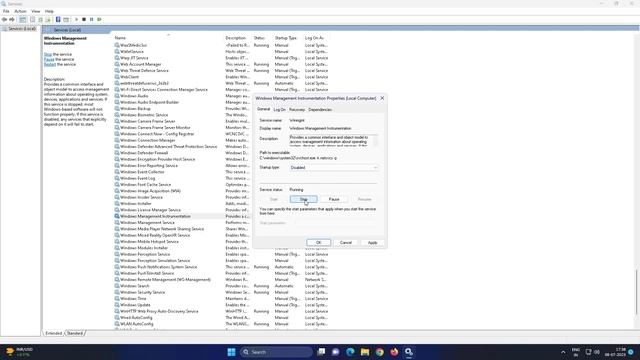Click the gear icon of the Windows Search row

point(117,286)
